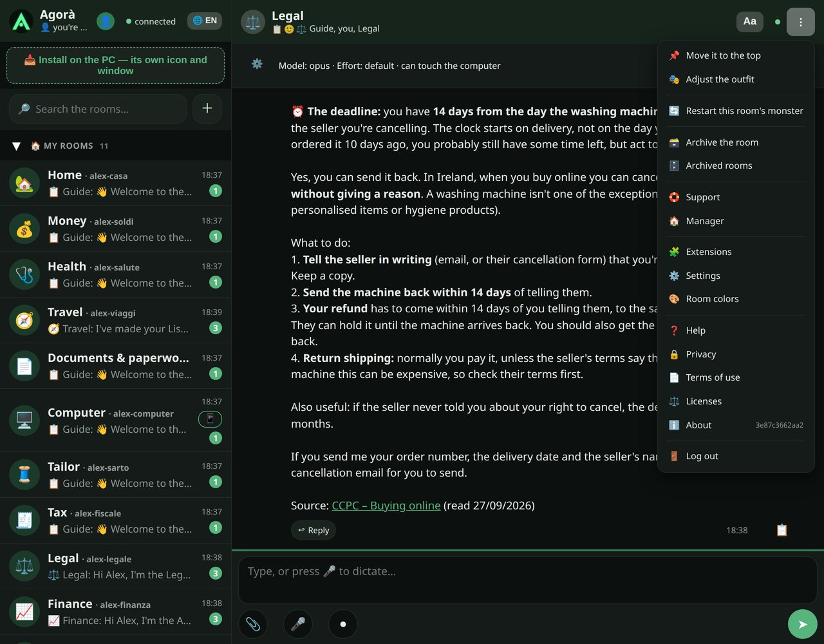
Task: Click the Travel room compass icon
Action: coord(24,320)
